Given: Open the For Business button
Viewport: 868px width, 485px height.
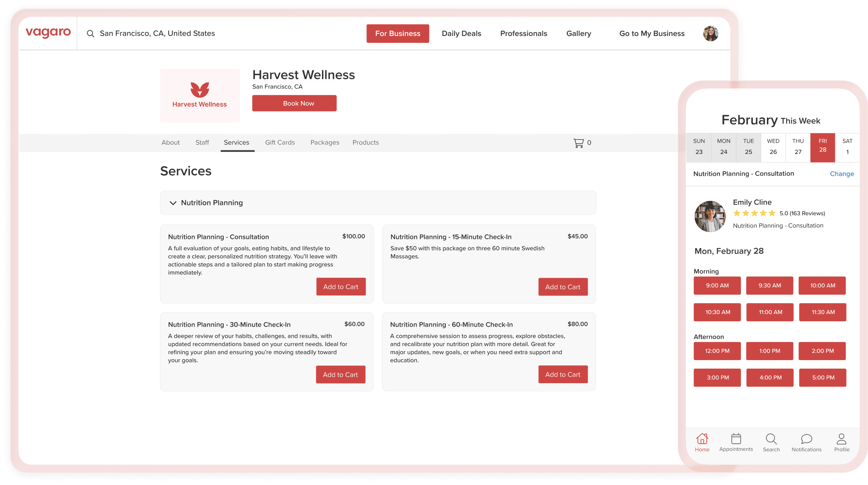Looking at the screenshot, I should pos(398,34).
